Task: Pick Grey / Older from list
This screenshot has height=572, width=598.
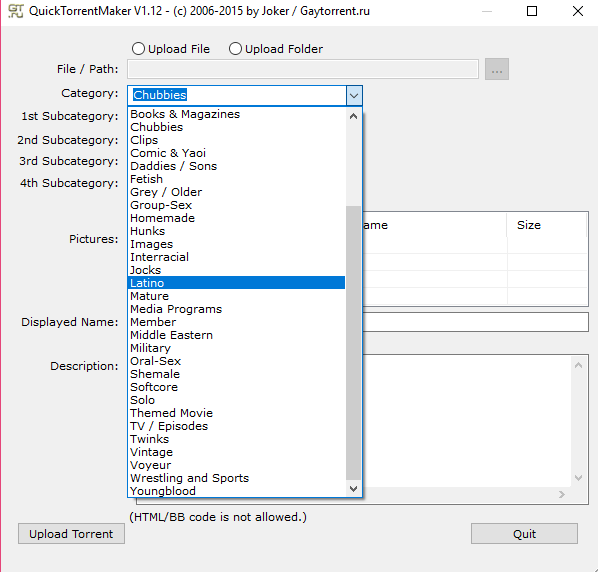Action: point(236,192)
